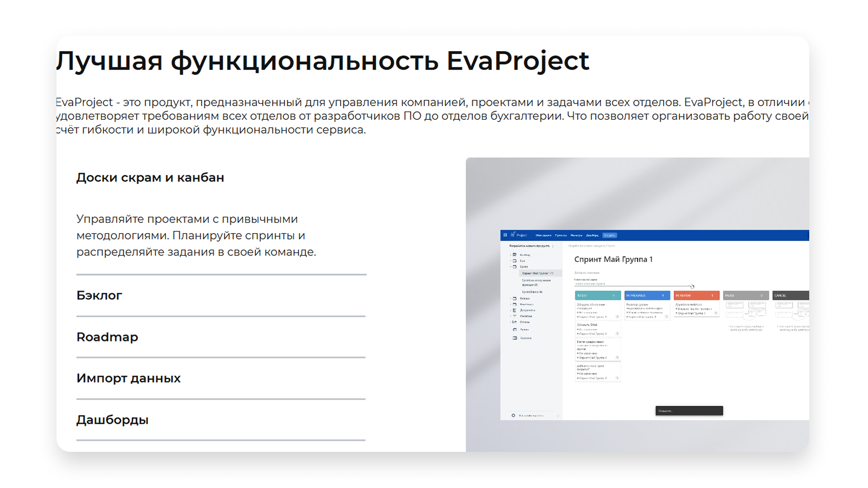This screenshot has width=868, height=488.
Task: Select the Отчеты chart icon in the sidebar
Action: click(x=514, y=322)
